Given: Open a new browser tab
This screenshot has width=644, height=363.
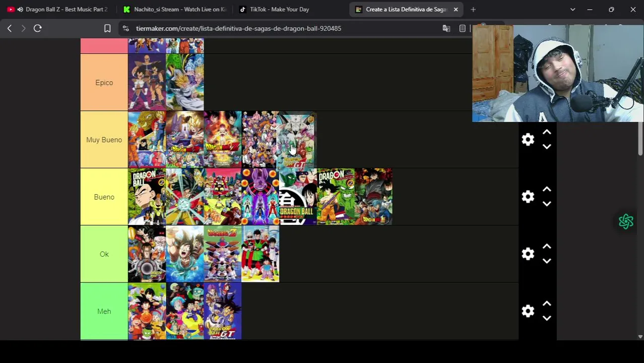Looking at the screenshot, I should 473,10.
